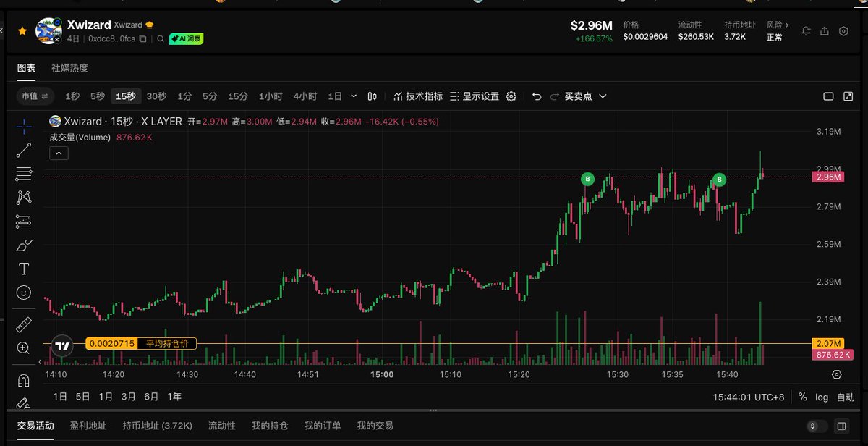868x446 pixels.
Task: Open 显示设置 display settings
Action: [475, 96]
